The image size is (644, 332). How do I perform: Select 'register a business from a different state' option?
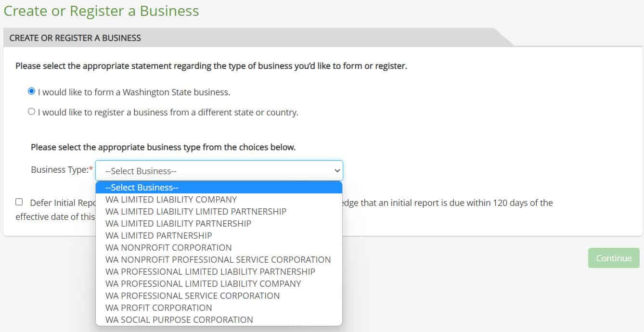[31, 112]
